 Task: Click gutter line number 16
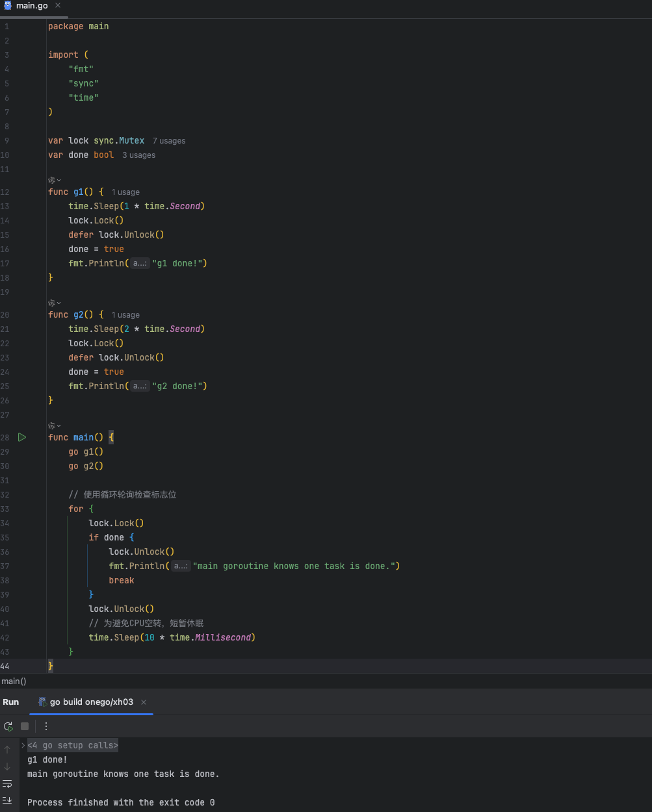click(x=5, y=249)
